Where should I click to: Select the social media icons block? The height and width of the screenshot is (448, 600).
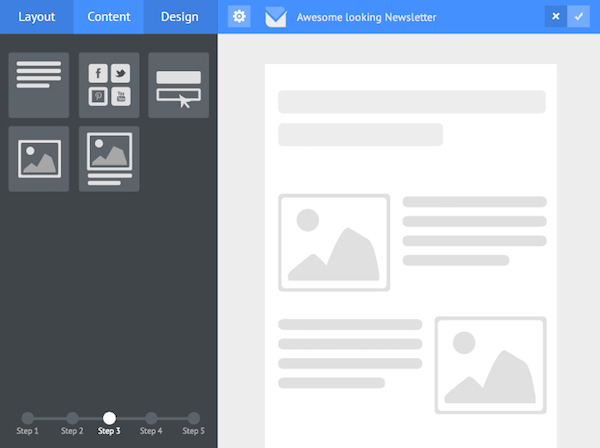tap(109, 84)
